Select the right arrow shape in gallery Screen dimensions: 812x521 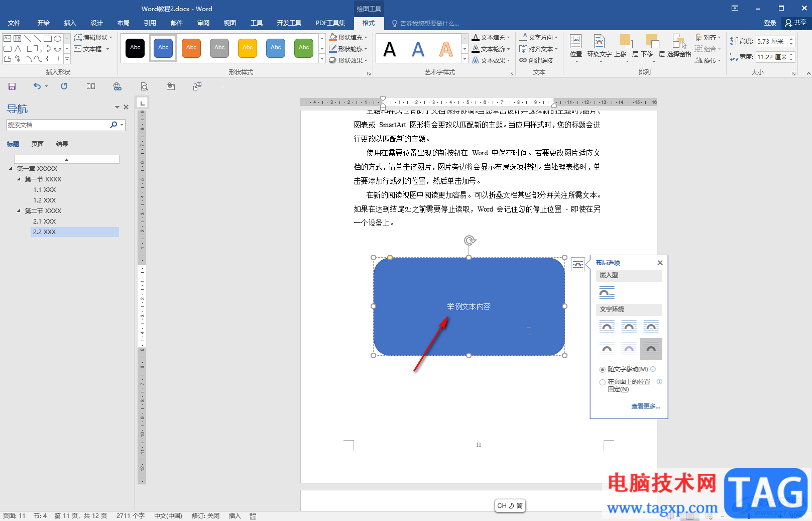click(48, 49)
